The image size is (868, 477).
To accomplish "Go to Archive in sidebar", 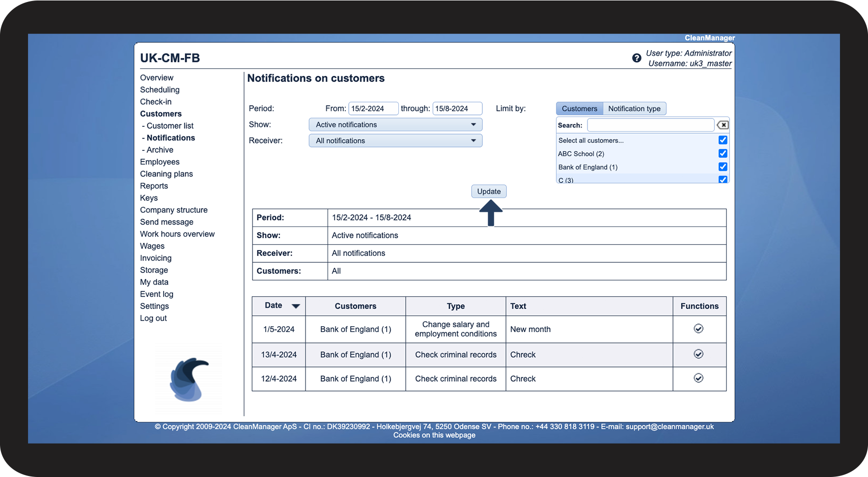I will pyautogui.click(x=160, y=150).
